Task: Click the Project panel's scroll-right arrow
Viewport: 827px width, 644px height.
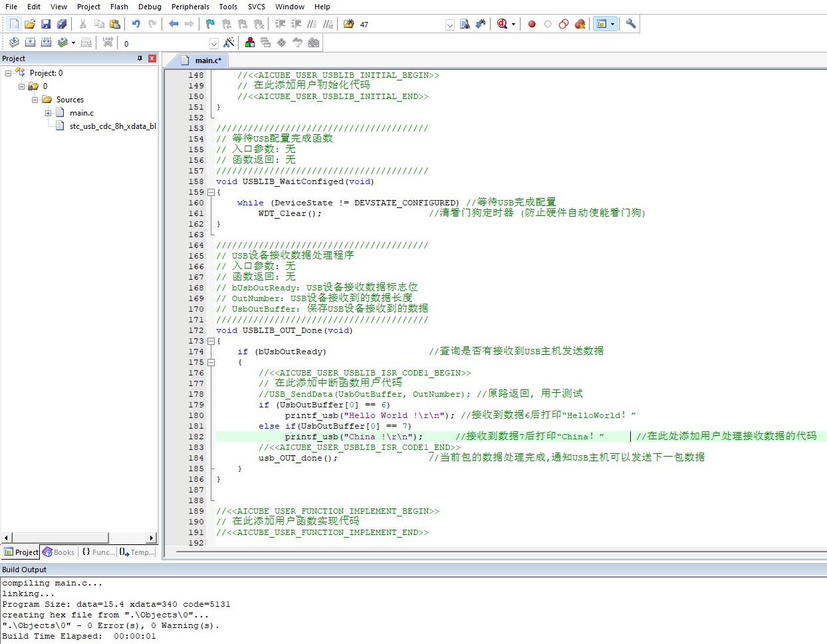Action: point(152,538)
